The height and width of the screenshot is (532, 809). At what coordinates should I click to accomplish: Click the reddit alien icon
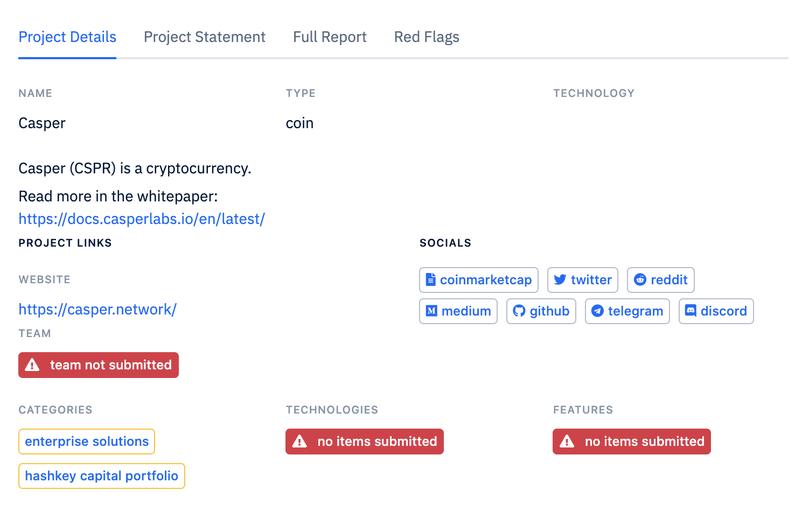640,279
